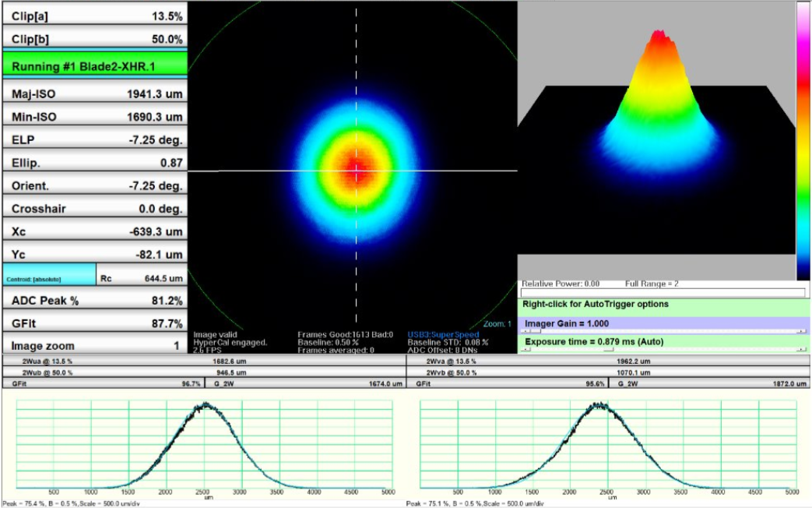Image resolution: width=812 pixels, height=508 pixels.
Task: Click the Peak = 75.4 % caption under the left graph
Action: point(70,503)
